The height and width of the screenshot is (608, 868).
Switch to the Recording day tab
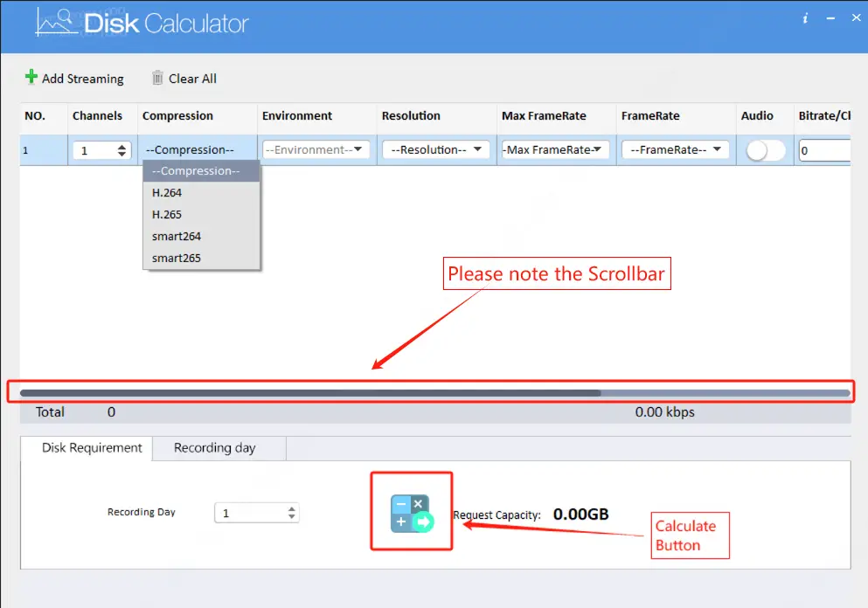pyautogui.click(x=218, y=447)
